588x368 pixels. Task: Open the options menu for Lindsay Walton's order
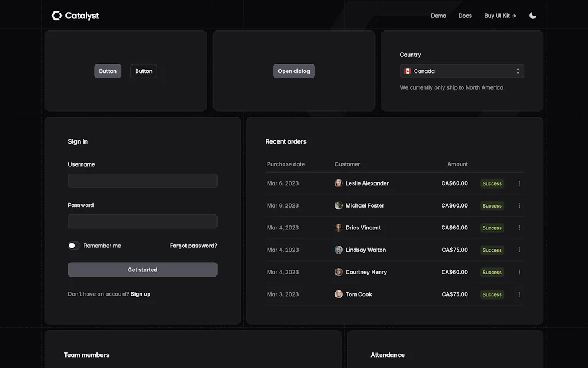(519, 250)
